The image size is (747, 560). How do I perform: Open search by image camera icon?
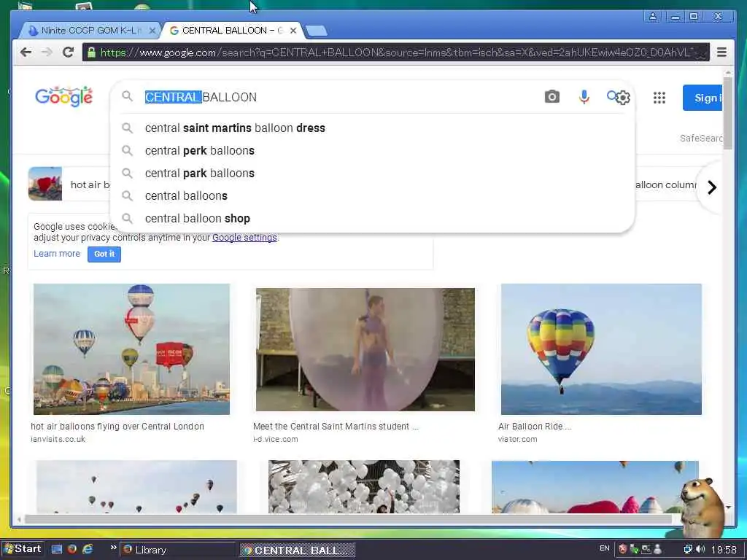[x=551, y=97]
